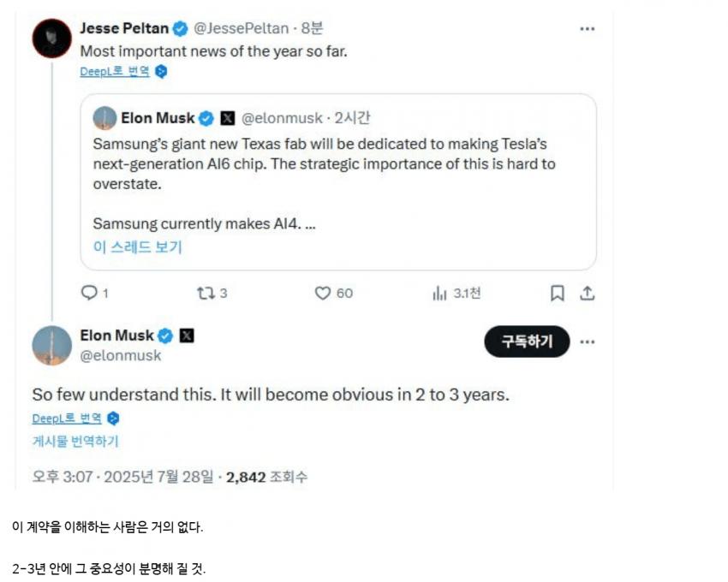728x582 pixels.
Task: Reply to Jesse Peltan's tweet
Action: tap(88, 293)
